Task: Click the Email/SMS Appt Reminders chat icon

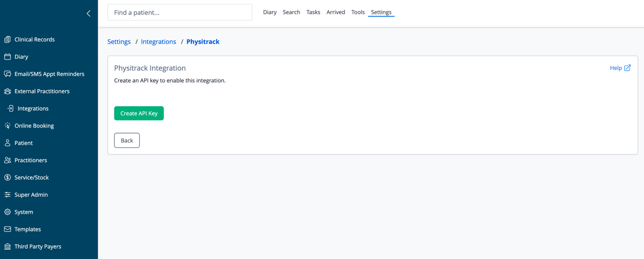Action: coord(7,74)
